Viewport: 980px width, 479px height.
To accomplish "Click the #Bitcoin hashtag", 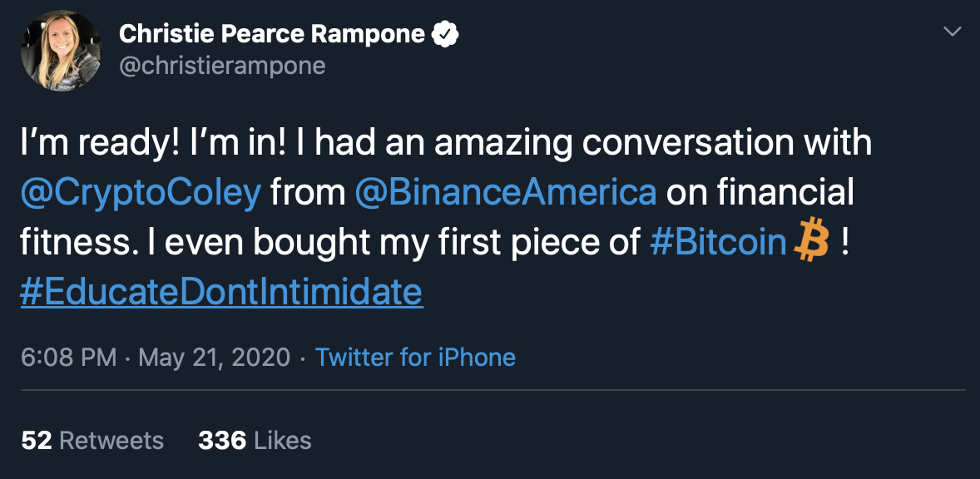I will coord(717,241).
